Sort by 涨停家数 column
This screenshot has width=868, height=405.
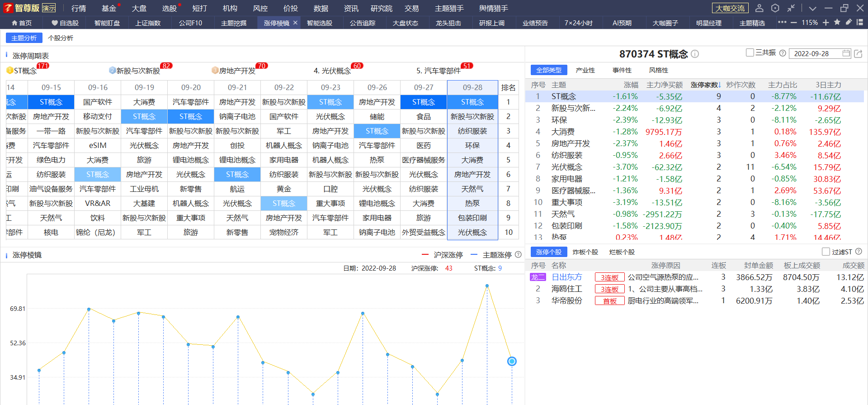706,85
